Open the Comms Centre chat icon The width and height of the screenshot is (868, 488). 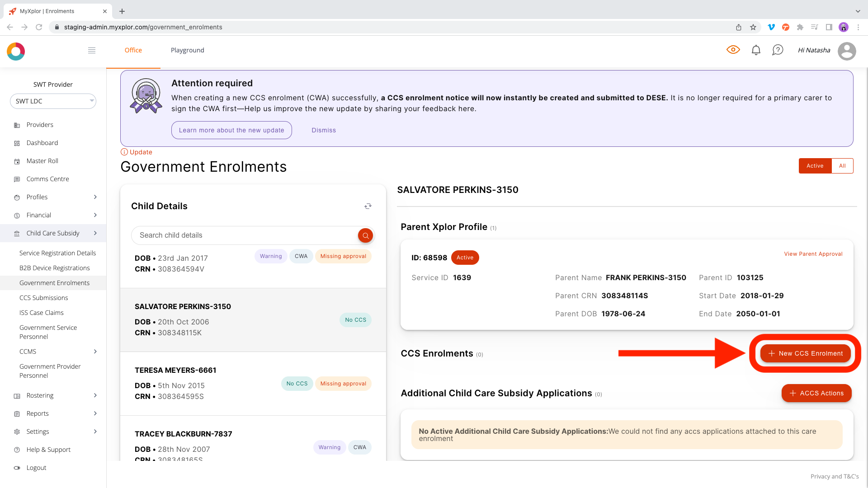coord(16,179)
